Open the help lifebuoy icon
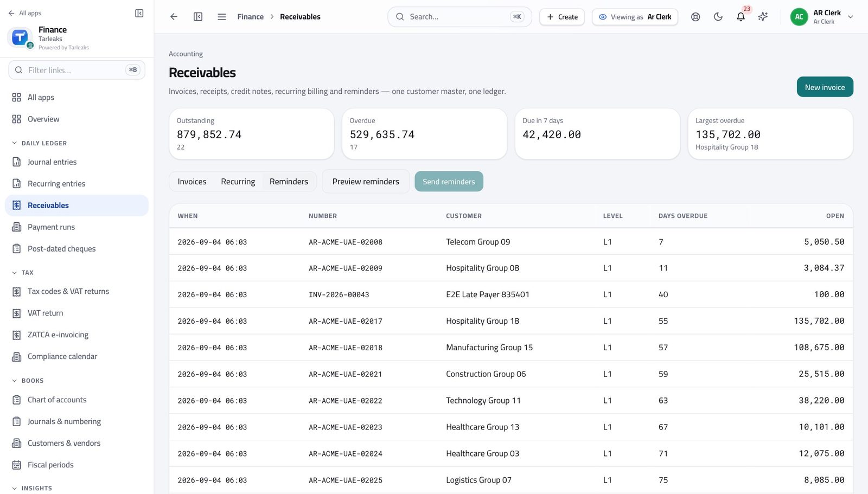This screenshot has width=868, height=494. (x=695, y=17)
